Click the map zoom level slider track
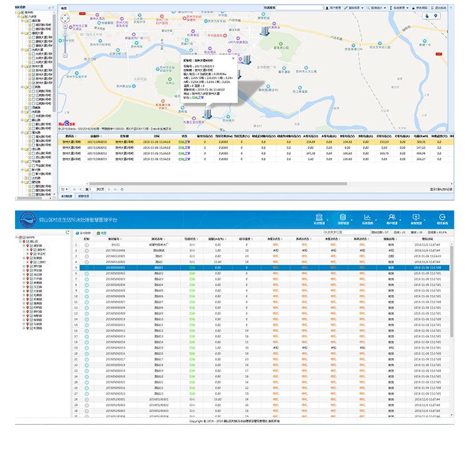The width and height of the screenshot is (470, 476). [65, 41]
